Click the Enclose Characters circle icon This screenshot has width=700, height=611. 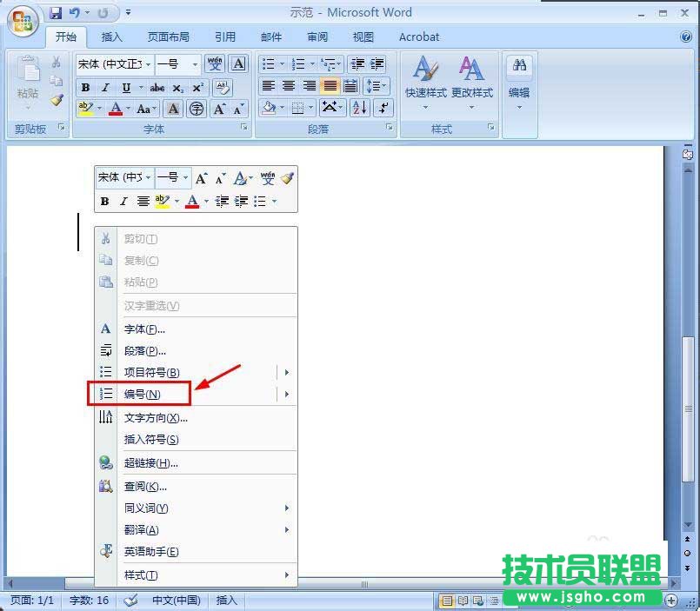[197, 109]
